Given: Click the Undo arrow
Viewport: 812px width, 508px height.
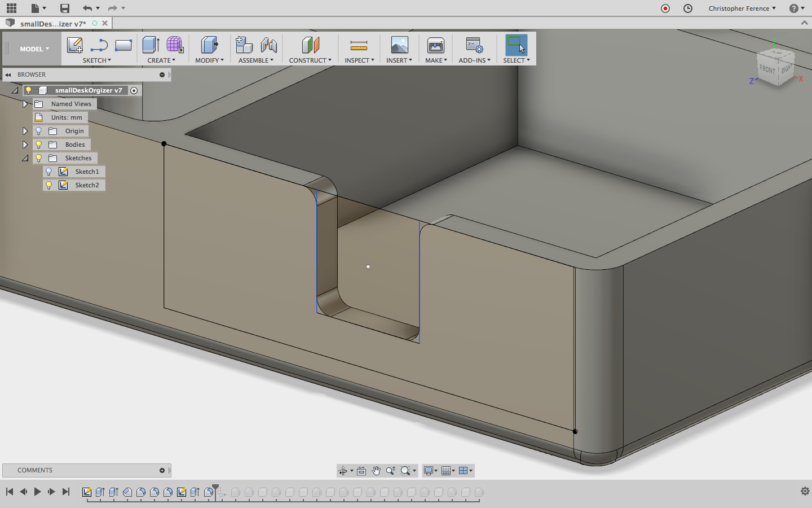Looking at the screenshot, I should click(87, 8).
